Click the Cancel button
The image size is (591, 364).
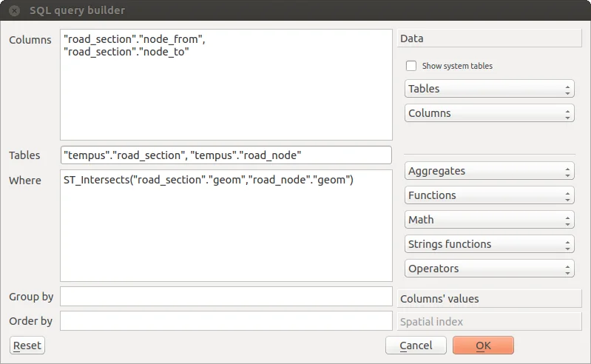416,346
